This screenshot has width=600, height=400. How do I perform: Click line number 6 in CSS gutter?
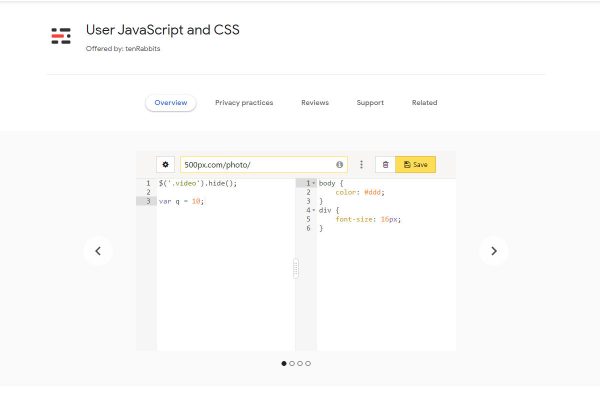pos(308,228)
